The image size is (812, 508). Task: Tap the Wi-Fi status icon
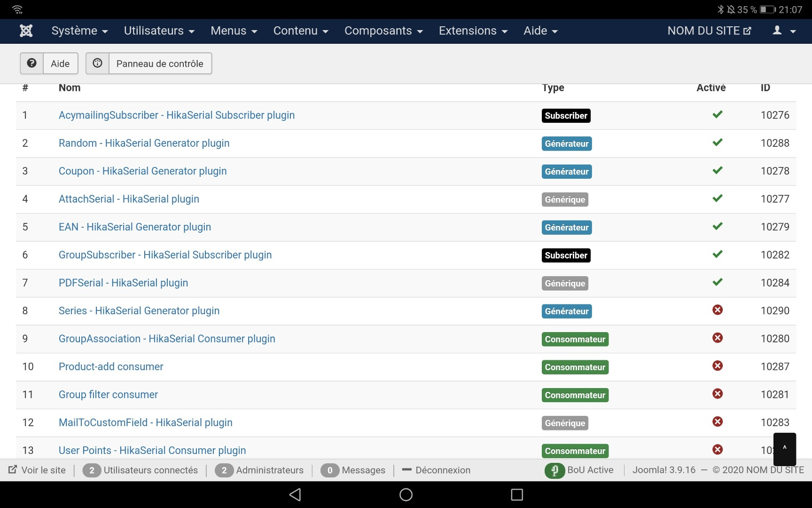(x=17, y=9)
